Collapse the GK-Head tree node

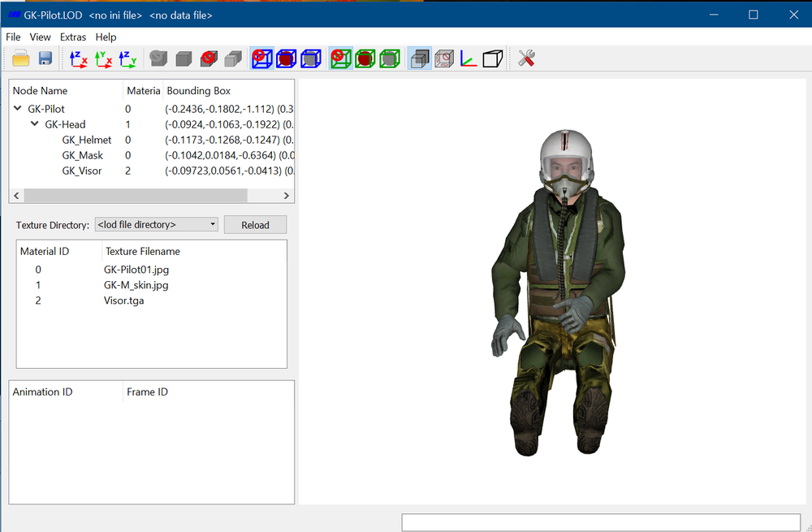[35, 123]
